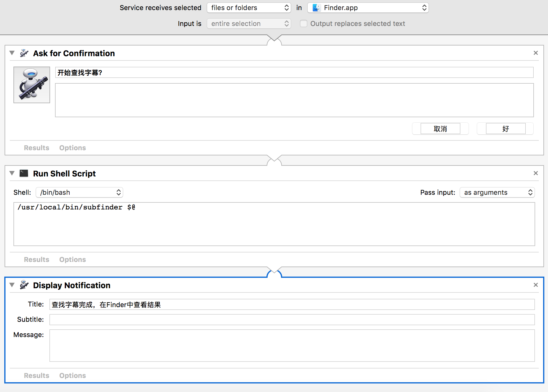Image resolution: width=548 pixels, height=392 pixels.
Task: Show Results for Display Notification
Action: click(37, 376)
